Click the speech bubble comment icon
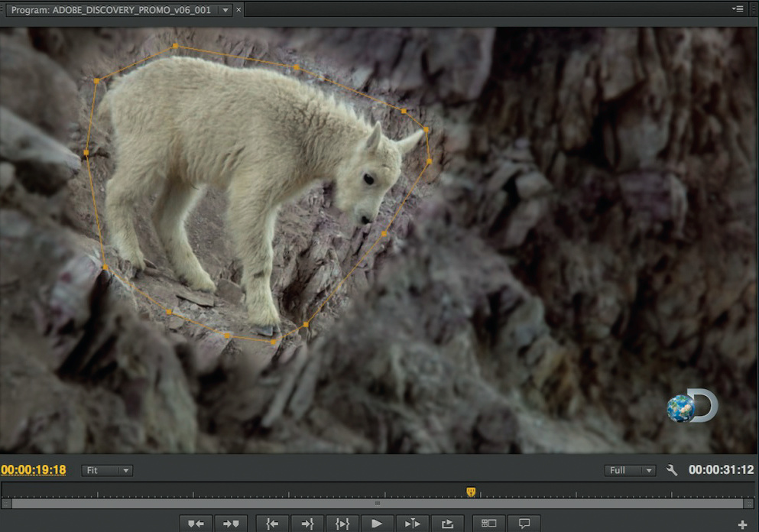Viewport: 759px width, 532px height. (524, 524)
